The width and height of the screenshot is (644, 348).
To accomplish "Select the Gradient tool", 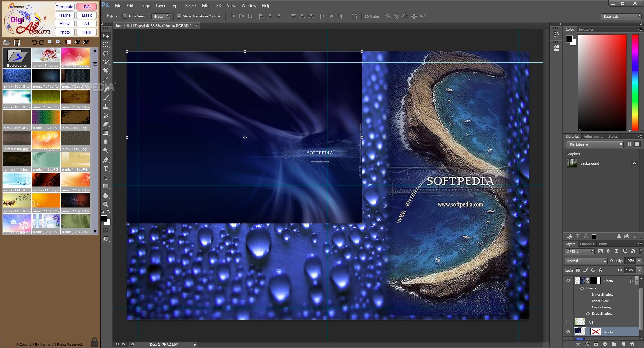I will (x=106, y=133).
